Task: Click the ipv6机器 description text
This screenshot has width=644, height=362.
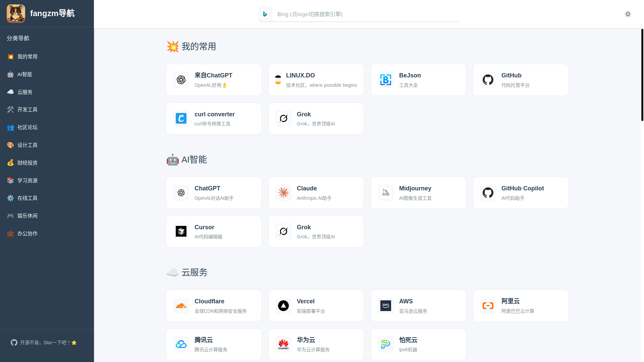Action: (408, 350)
